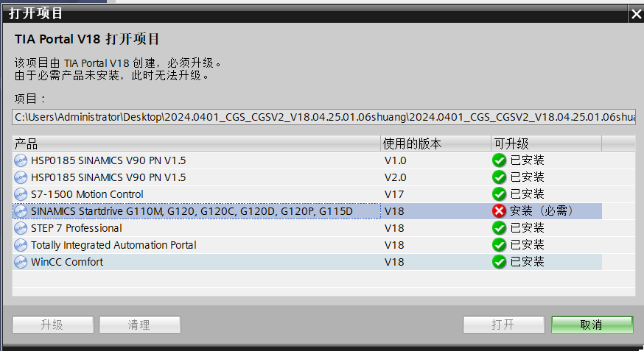Image resolution: width=644 pixels, height=351 pixels.
Task: Click the product icon beside STEP 7 Professional
Action: click(20, 228)
